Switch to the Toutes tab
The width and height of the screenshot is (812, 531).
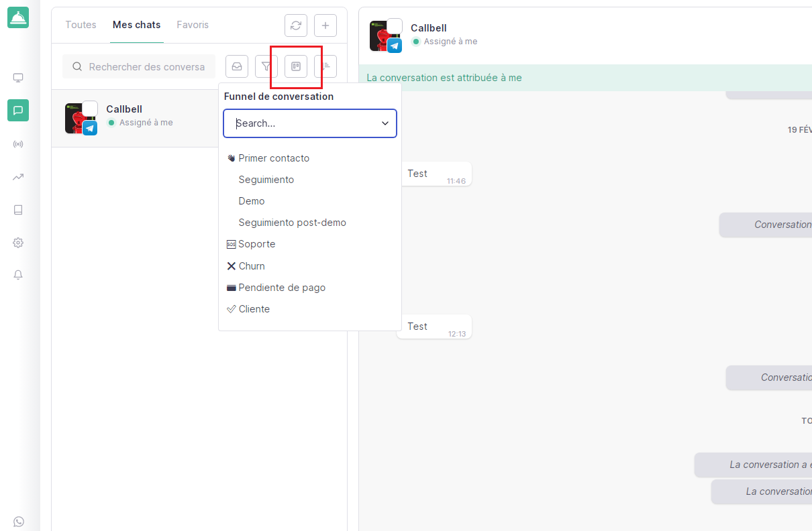point(81,25)
